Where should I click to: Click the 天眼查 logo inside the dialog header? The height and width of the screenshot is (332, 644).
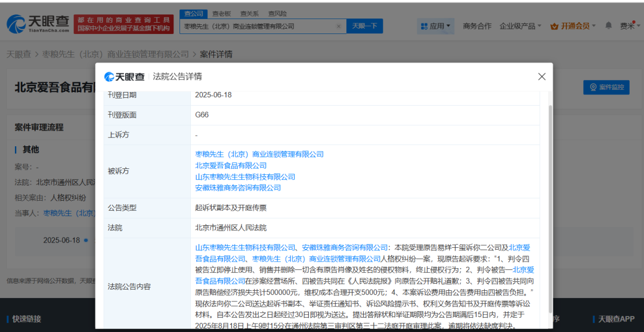tap(125, 76)
